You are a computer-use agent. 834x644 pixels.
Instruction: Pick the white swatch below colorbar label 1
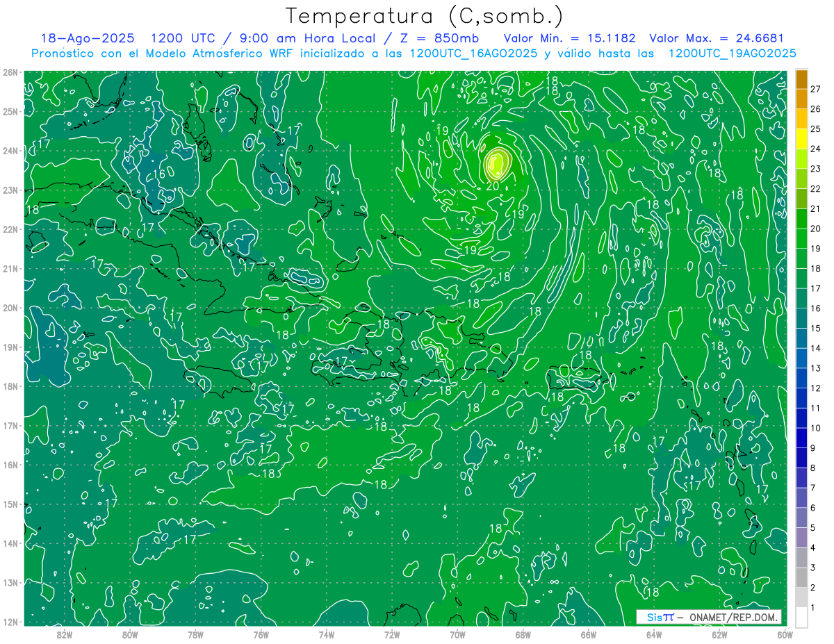point(802,617)
